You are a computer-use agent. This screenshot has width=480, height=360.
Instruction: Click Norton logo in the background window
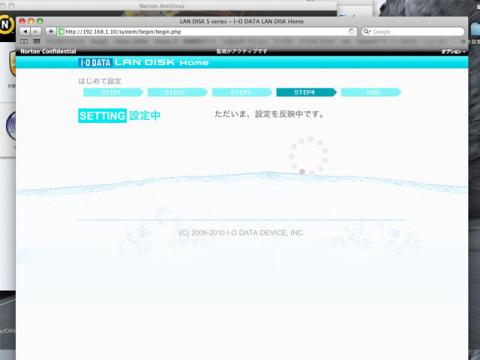click(6, 25)
